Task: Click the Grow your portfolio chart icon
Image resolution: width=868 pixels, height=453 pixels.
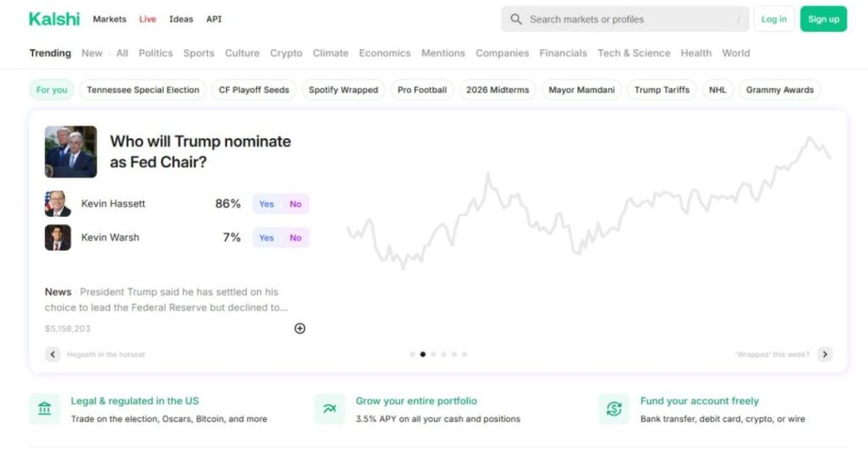Action: tap(329, 409)
